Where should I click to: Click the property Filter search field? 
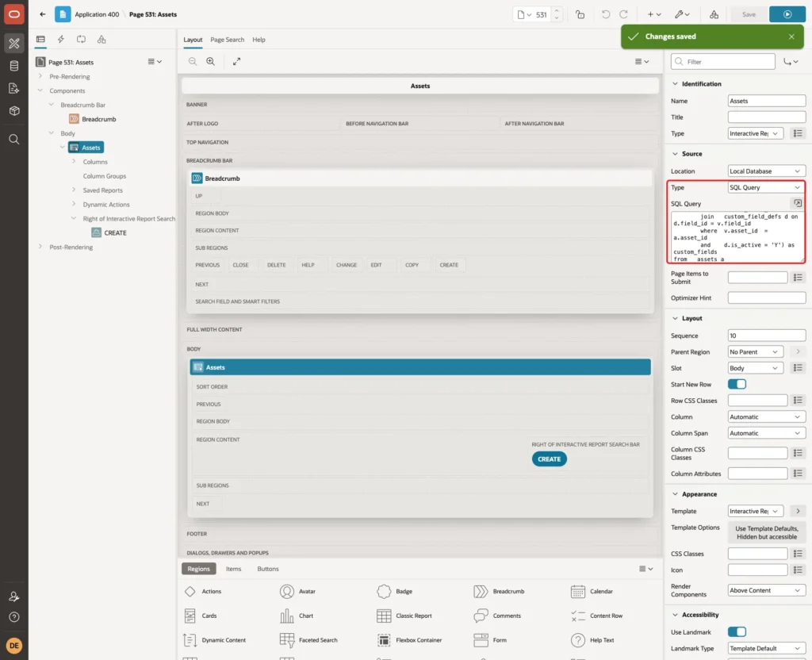point(723,62)
